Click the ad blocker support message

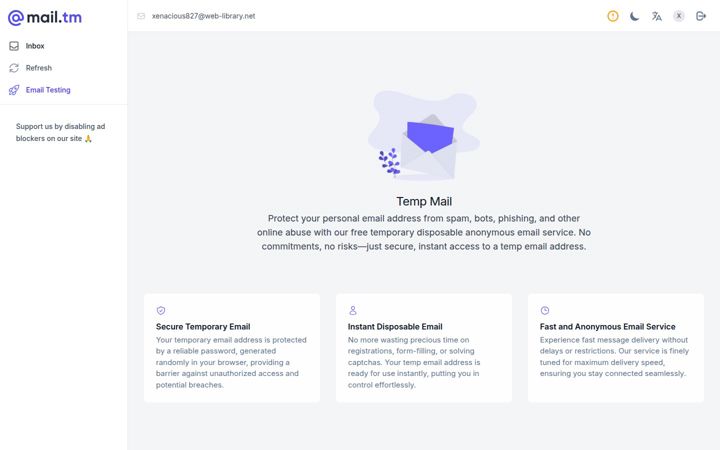61,132
